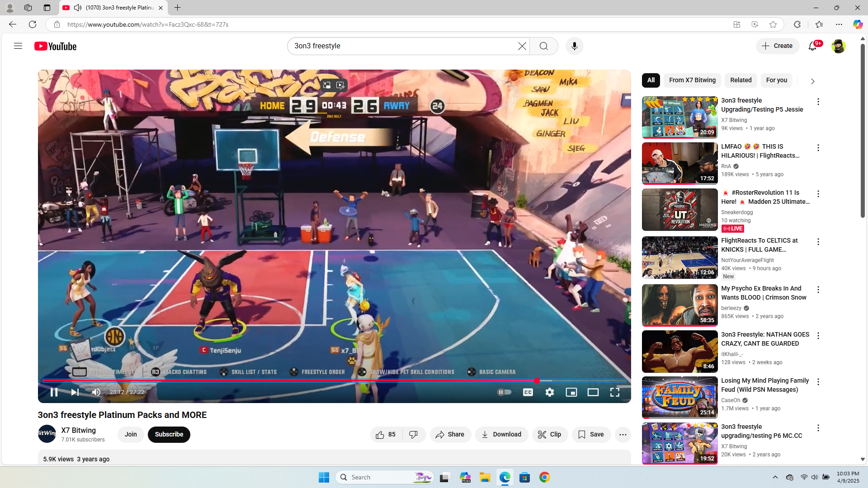Click the magnifier search button
The height and width of the screenshot is (488, 868).
click(544, 46)
